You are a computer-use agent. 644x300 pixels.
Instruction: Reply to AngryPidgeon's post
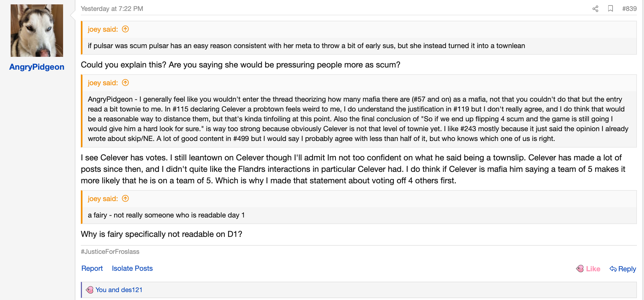(623, 269)
